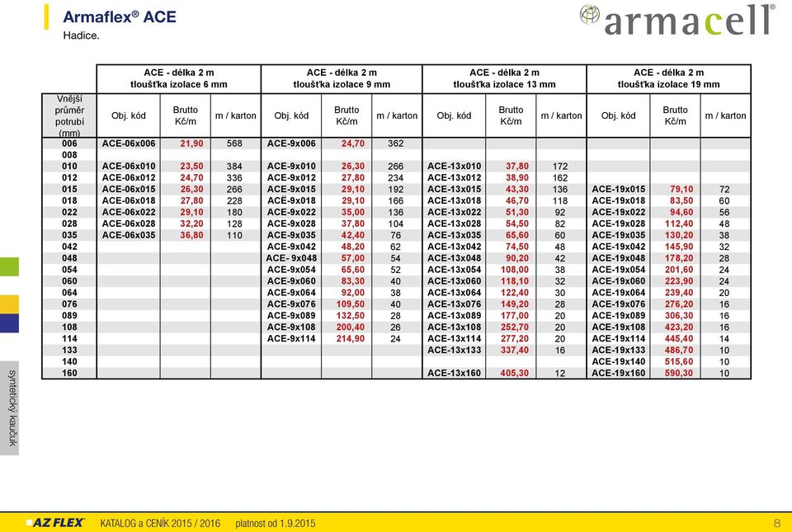792x532 pixels.
Task: Click the '6 mm' insulation thickness header
Action: [179, 78]
